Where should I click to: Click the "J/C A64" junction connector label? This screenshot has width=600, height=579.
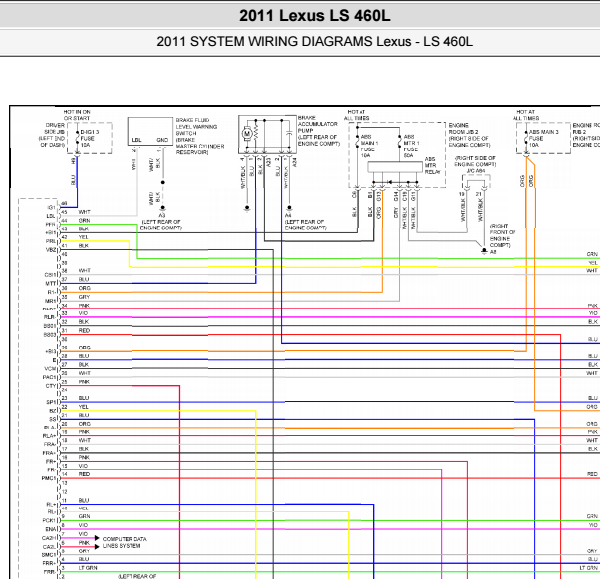click(x=476, y=171)
